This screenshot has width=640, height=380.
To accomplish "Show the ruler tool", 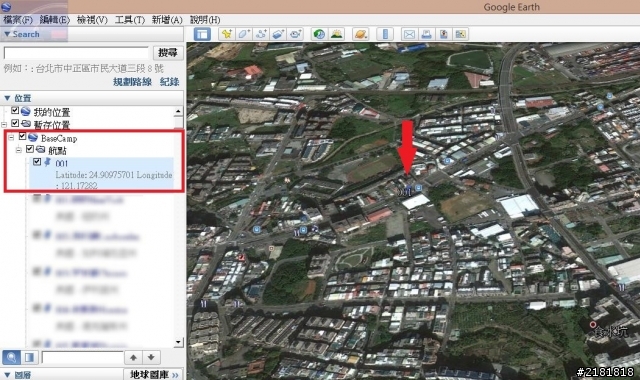I will (x=385, y=34).
